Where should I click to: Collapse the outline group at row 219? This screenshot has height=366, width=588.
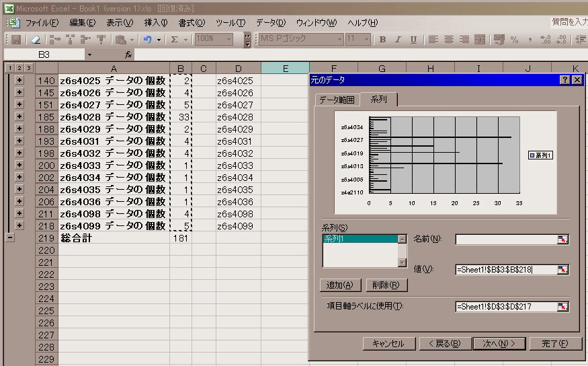[x=9, y=237]
